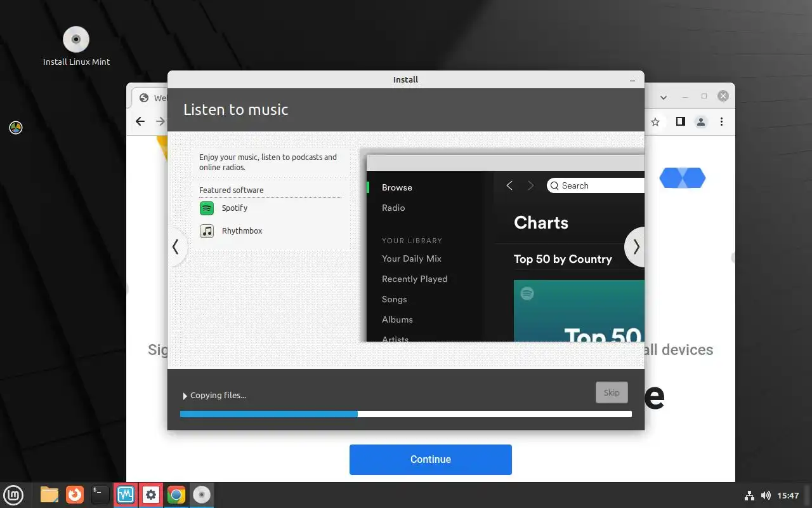
Task: Click the Continue button in browser window
Action: [431, 460]
